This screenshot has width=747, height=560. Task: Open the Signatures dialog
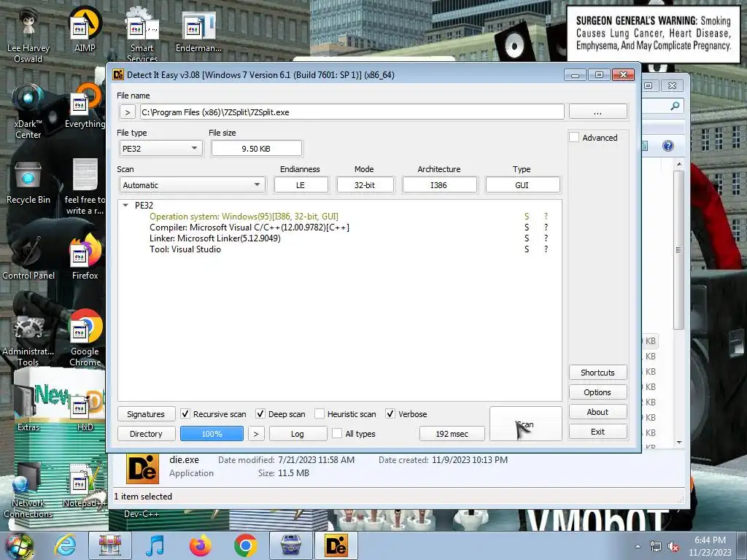click(x=146, y=414)
